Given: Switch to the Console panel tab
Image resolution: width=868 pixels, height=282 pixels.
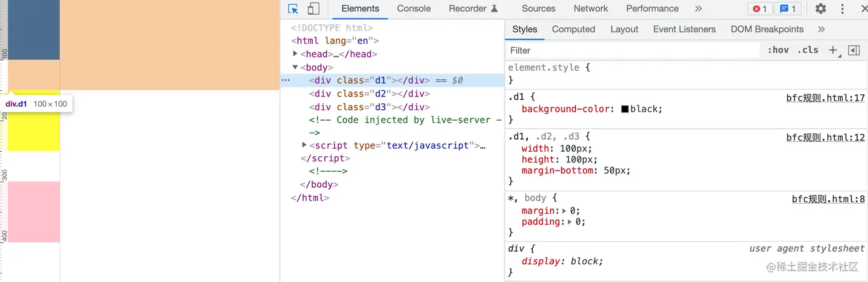Looking at the screenshot, I should pyautogui.click(x=414, y=9).
